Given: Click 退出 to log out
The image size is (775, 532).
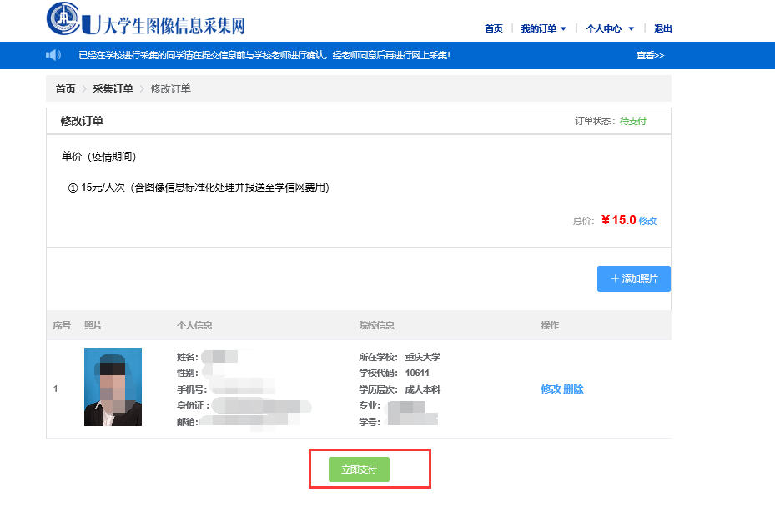Looking at the screenshot, I should [663, 28].
